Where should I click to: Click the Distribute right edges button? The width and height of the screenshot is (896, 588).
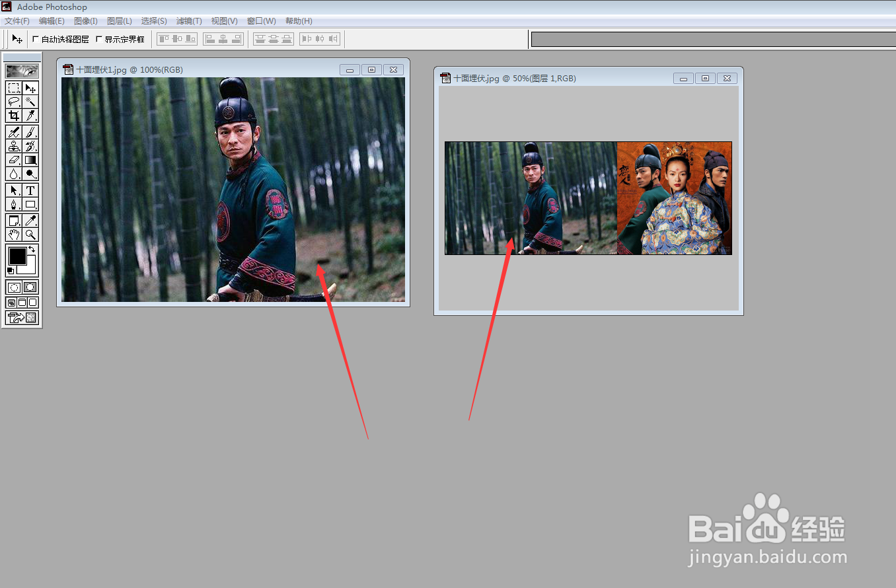coord(333,39)
